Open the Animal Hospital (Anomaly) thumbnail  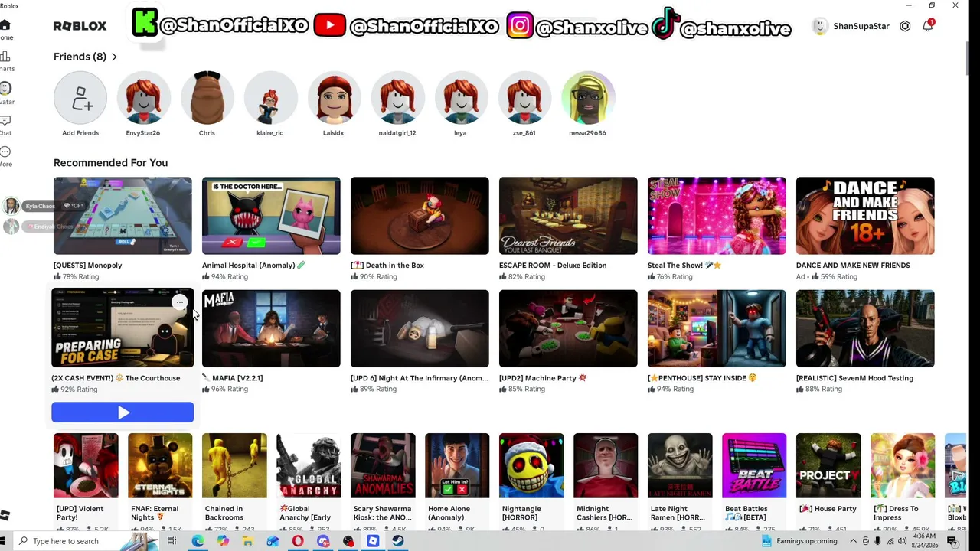point(271,216)
